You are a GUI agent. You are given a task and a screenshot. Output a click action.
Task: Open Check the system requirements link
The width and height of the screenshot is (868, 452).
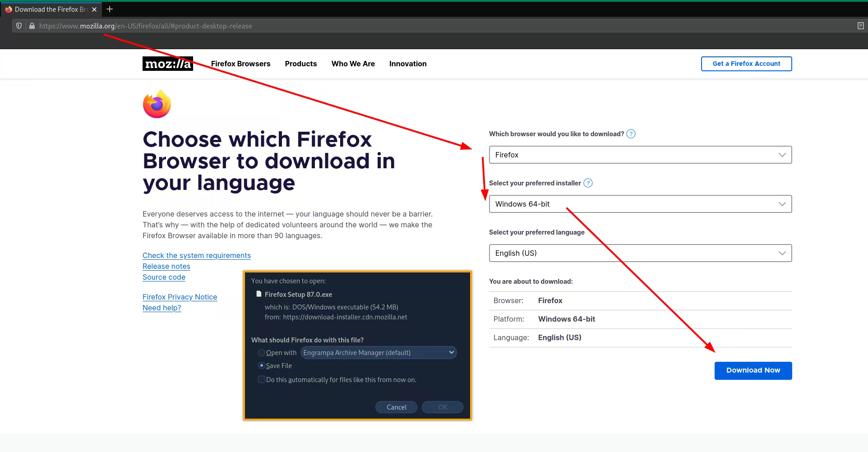point(197,255)
